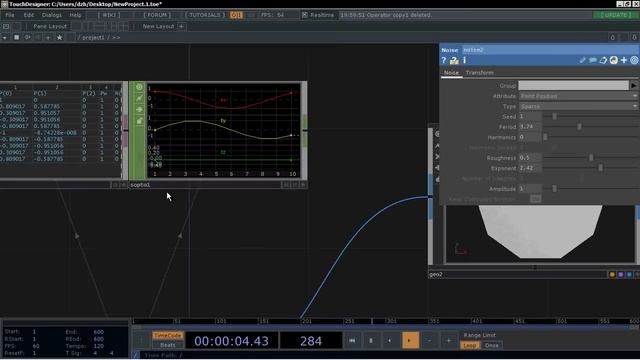Click the home network icon in path bar

(27, 37)
